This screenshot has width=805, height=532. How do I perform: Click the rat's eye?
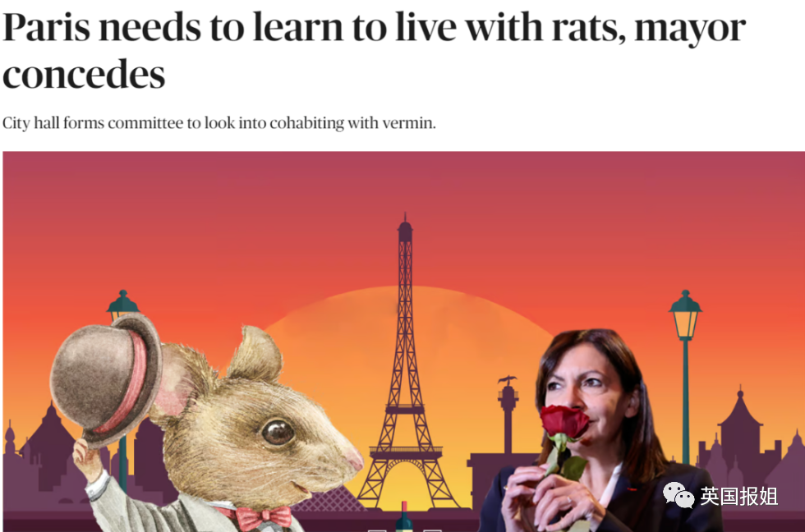click(x=278, y=432)
